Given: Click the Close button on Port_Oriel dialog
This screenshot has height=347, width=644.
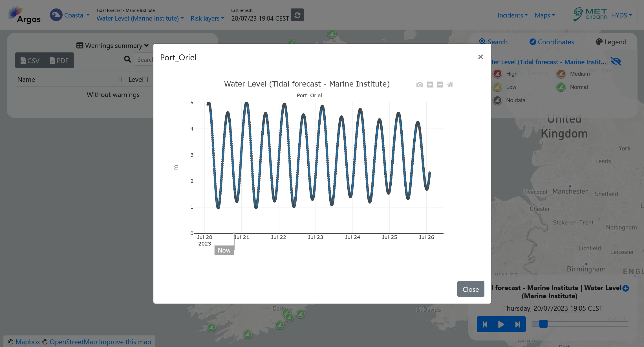Looking at the screenshot, I should [x=470, y=289].
